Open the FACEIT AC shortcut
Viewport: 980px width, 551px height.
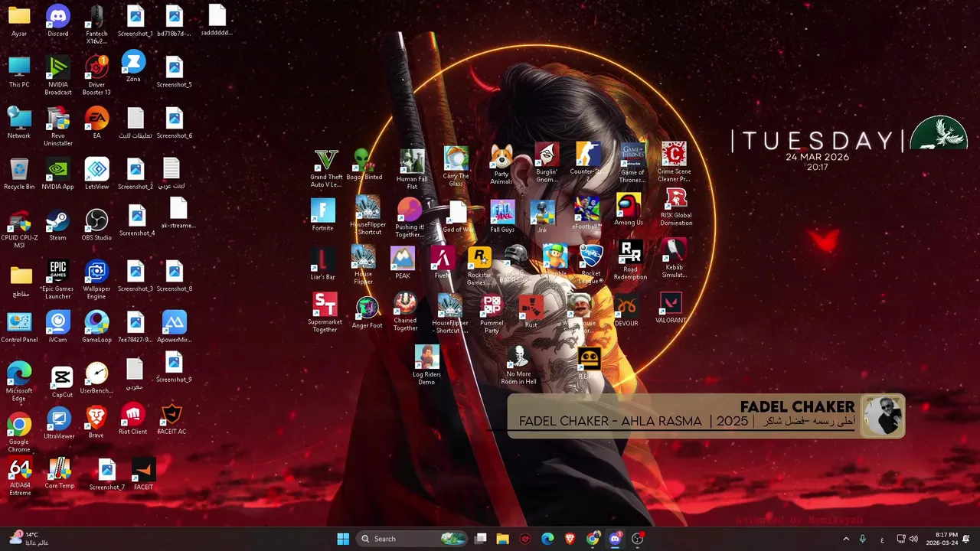171,419
